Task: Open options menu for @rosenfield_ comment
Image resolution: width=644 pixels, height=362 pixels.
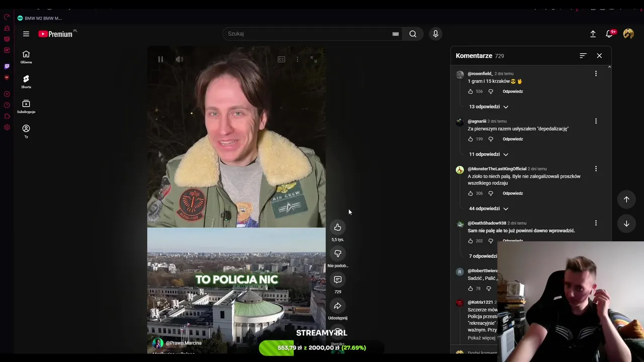Action: [x=596, y=73]
